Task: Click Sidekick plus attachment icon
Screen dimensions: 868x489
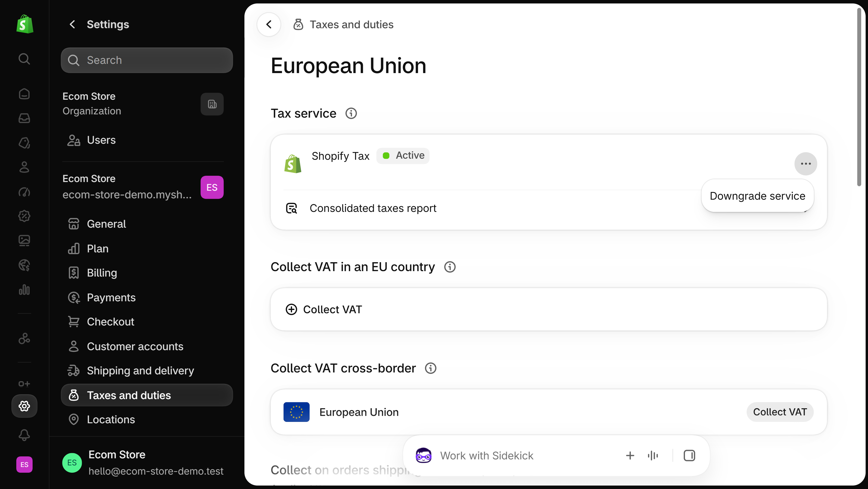Action: pyautogui.click(x=630, y=456)
